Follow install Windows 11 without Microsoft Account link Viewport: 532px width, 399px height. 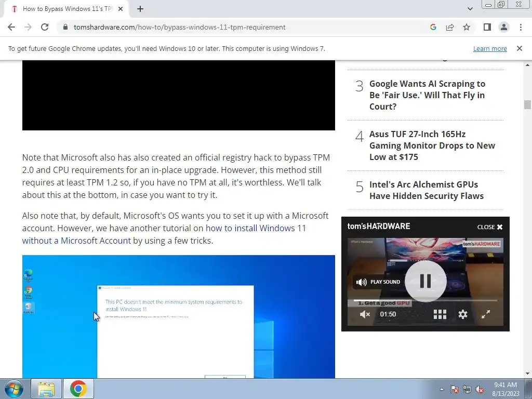point(164,234)
